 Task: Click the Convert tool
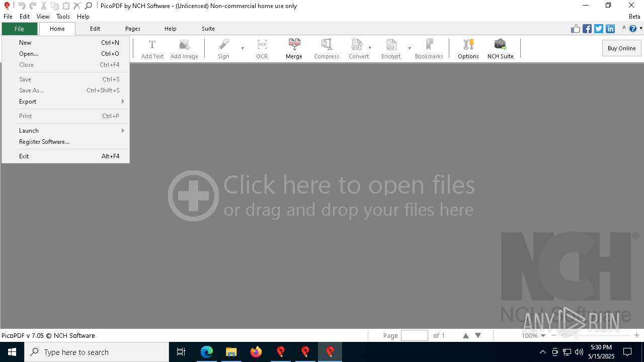coord(358,49)
